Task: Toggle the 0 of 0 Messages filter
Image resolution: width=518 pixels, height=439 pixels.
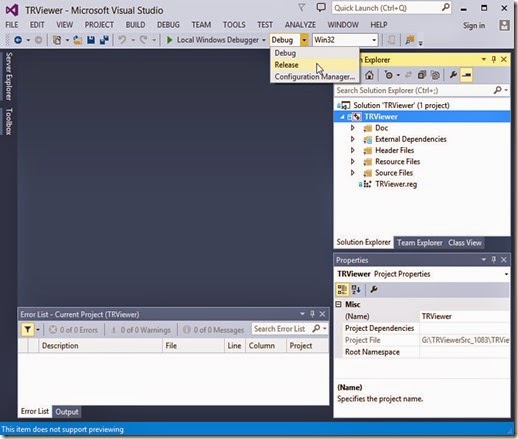Action: pyautogui.click(x=214, y=330)
